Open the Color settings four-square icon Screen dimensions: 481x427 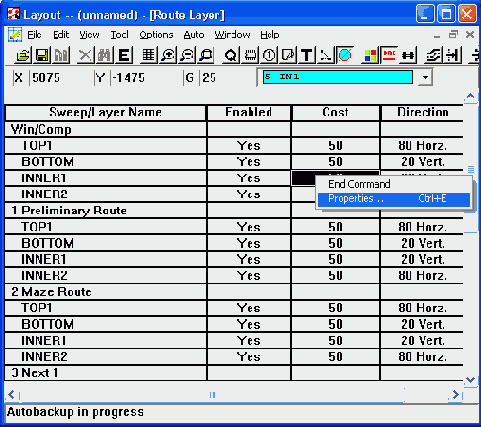370,55
